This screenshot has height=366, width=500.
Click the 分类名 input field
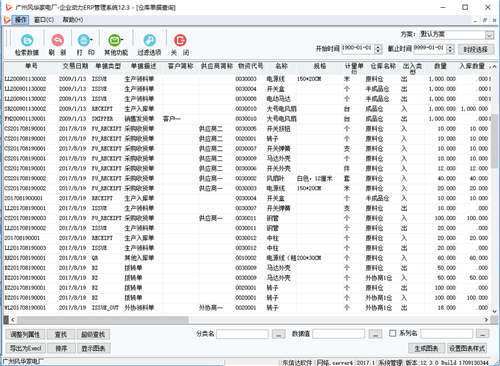[242, 334]
